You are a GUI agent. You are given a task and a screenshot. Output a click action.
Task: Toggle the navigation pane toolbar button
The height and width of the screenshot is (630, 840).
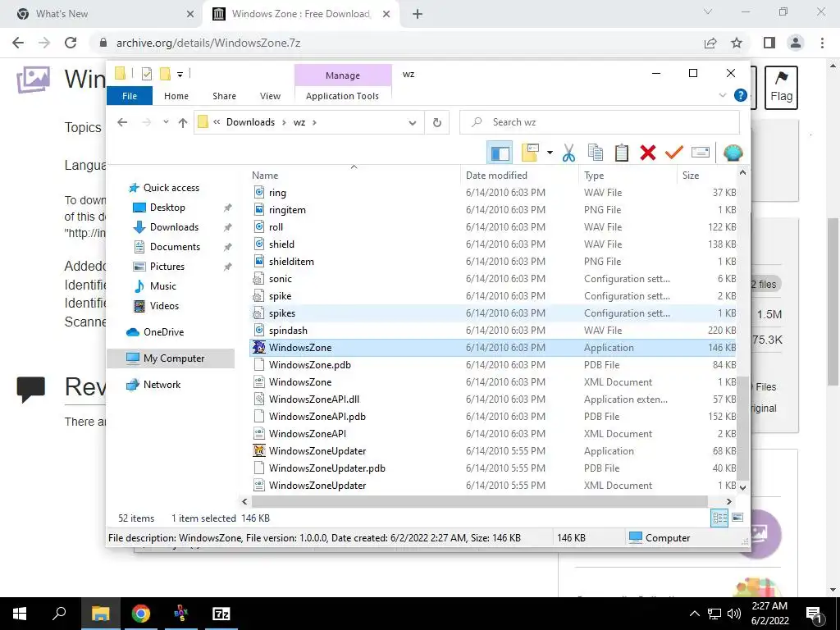click(x=500, y=153)
